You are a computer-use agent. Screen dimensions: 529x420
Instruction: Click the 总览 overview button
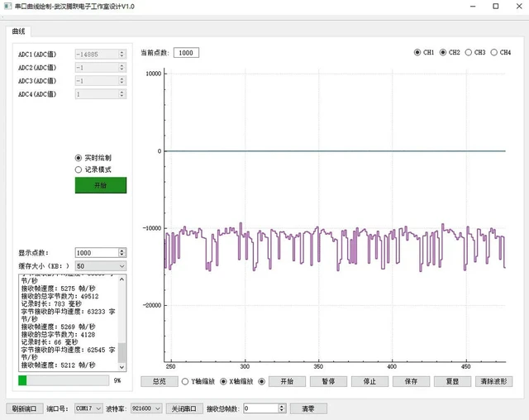[160, 381]
